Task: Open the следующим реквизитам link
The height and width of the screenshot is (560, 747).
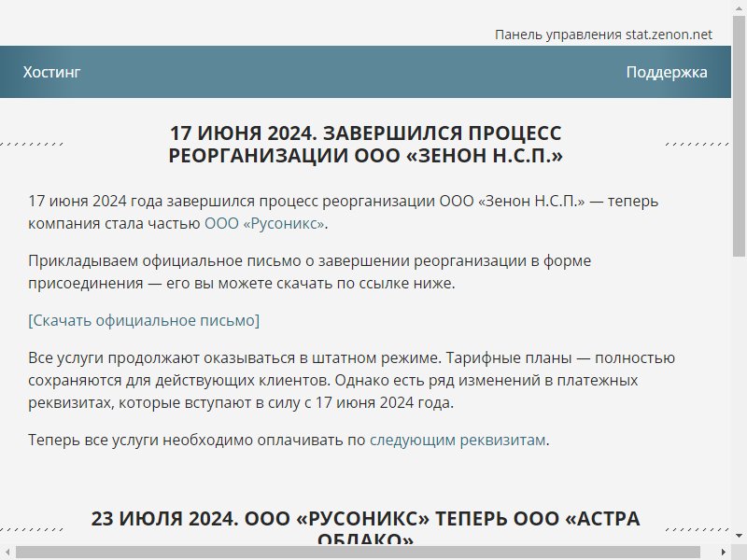Action: point(458,440)
